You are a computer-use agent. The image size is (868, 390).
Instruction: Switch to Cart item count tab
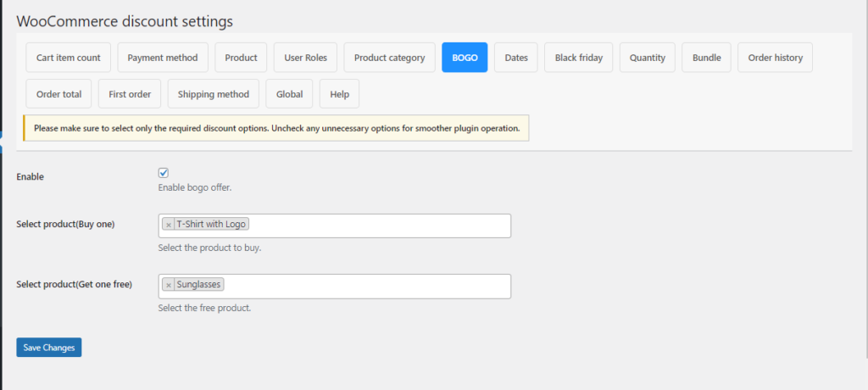(x=69, y=58)
